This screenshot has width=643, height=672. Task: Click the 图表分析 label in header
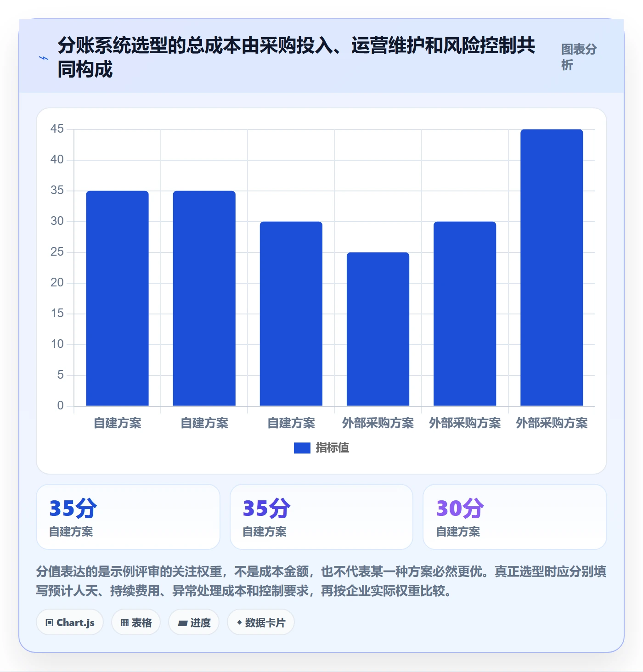coord(579,57)
